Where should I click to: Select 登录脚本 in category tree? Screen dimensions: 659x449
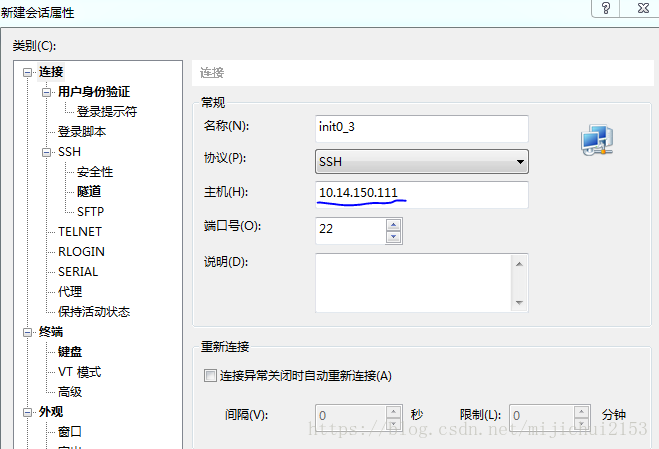click(81, 132)
